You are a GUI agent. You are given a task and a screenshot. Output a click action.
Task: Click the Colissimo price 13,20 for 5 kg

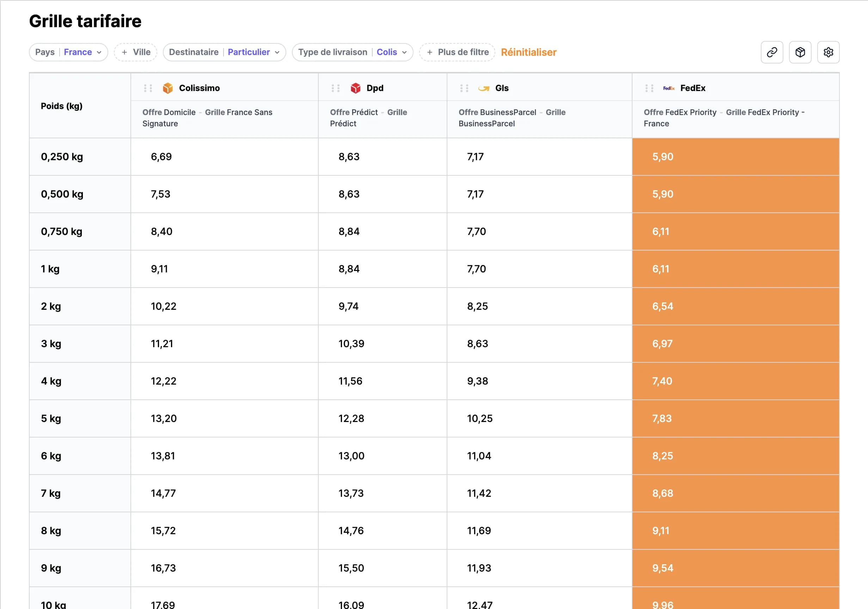(163, 418)
